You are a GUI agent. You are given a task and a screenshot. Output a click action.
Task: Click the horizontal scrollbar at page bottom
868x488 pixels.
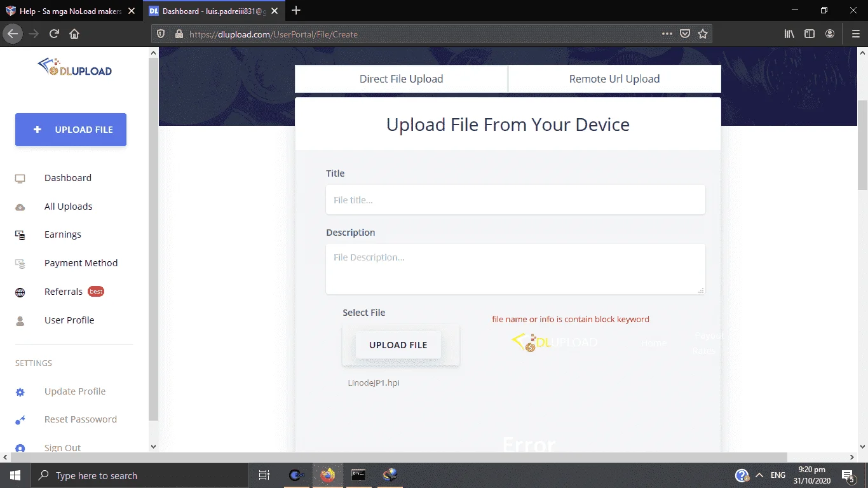click(398, 457)
